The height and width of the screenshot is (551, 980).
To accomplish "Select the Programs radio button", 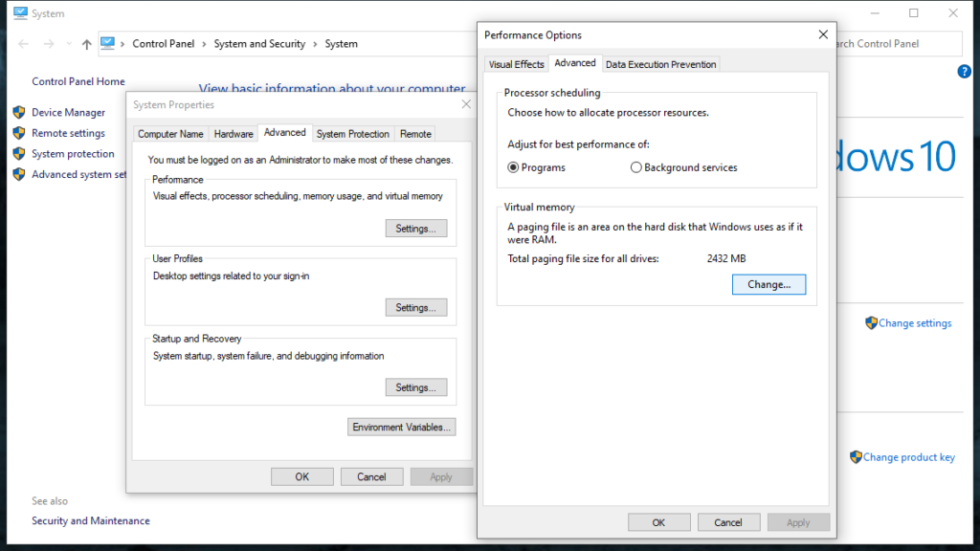I will click(512, 166).
